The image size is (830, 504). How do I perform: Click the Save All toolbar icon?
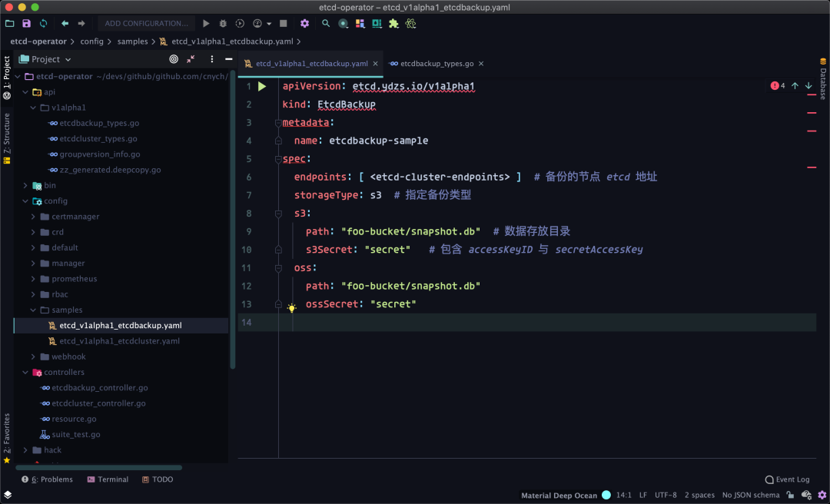[27, 24]
